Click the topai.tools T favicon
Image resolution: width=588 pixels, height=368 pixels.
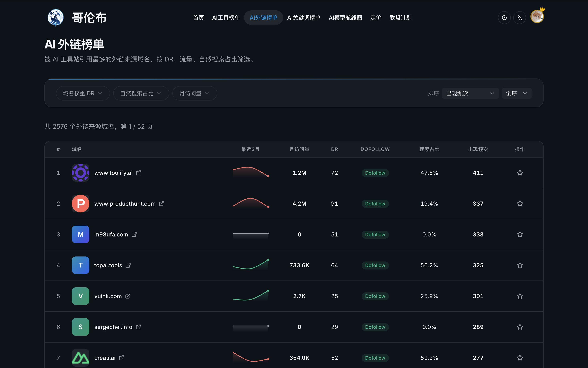(x=80, y=265)
